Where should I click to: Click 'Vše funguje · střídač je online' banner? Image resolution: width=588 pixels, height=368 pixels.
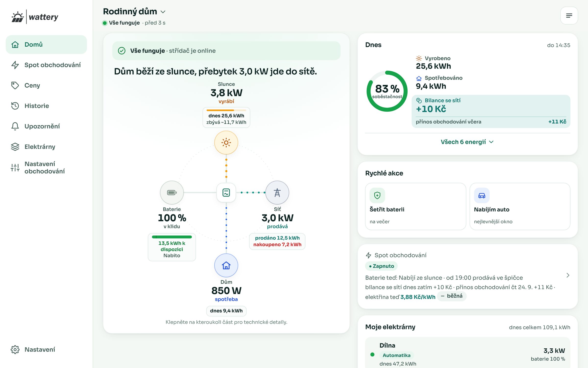tap(226, 51)
